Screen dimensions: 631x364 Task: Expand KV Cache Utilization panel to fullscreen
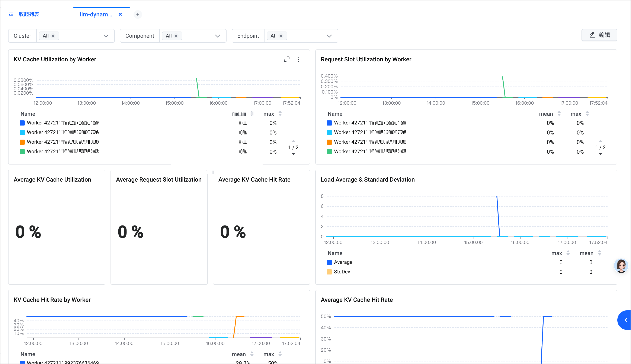click(287, 59)
